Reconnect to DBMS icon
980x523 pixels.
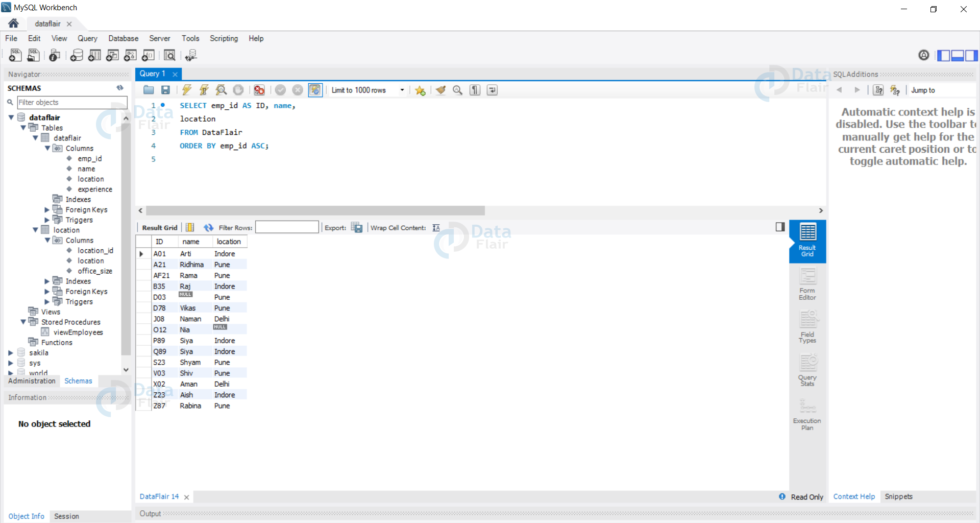[x=191, y=55]
